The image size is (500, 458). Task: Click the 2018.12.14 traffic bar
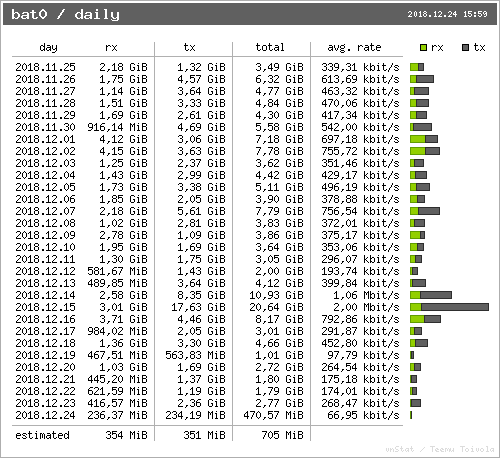(x=431, y=295)
